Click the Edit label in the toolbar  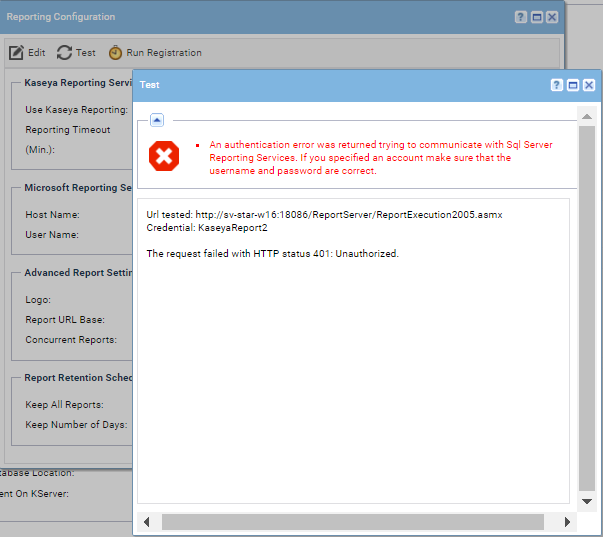tap(37, 52)
